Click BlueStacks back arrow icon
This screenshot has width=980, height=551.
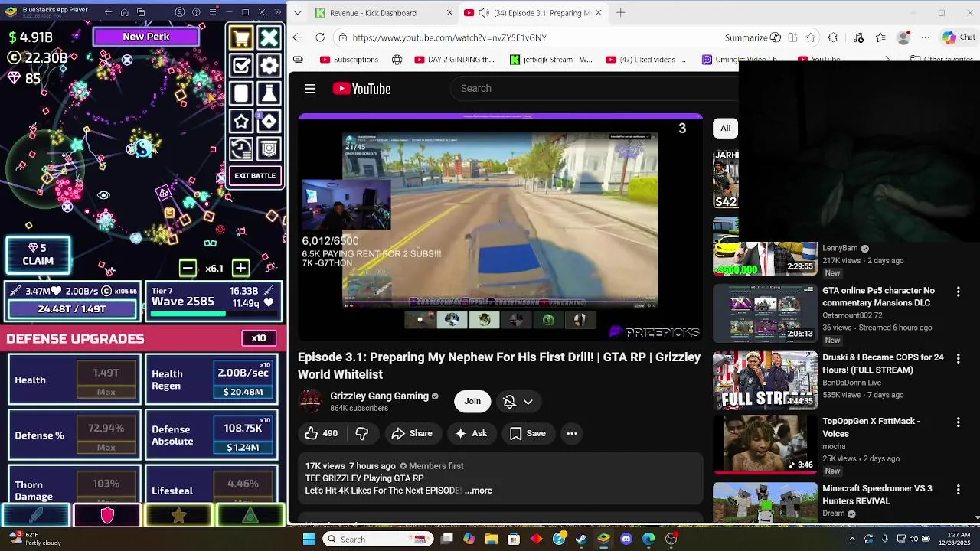tap(108, 12)
